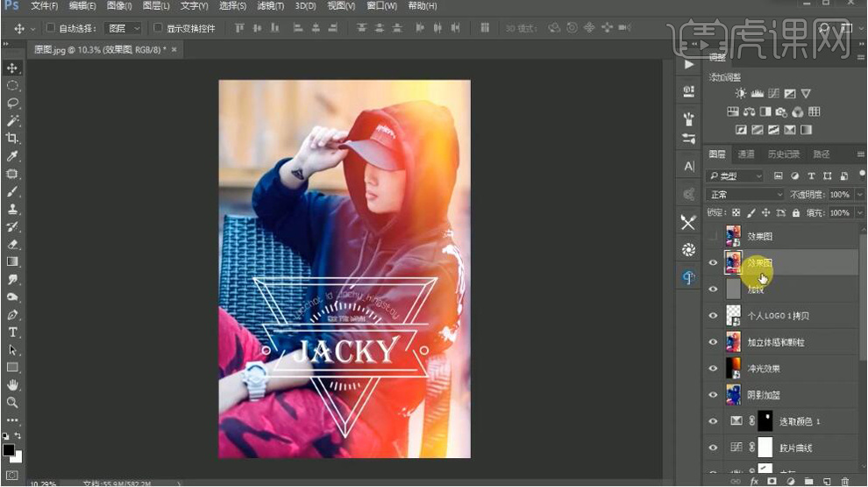
Task: Create a new layer group
Action: (x=808, y=482)
